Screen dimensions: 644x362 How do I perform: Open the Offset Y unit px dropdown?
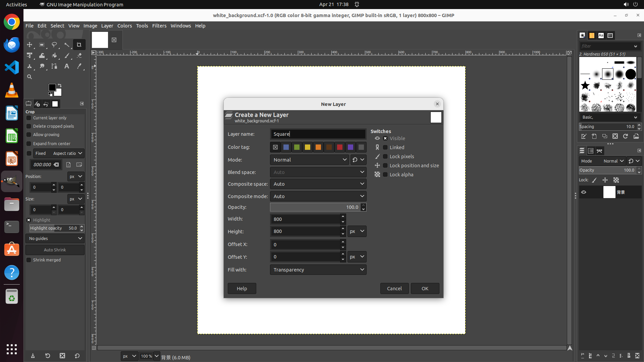[357, 257]
